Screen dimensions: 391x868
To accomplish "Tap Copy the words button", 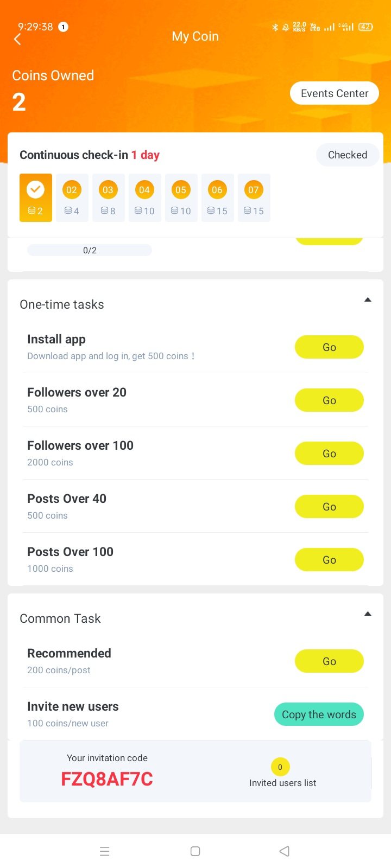I will point(319,714).
